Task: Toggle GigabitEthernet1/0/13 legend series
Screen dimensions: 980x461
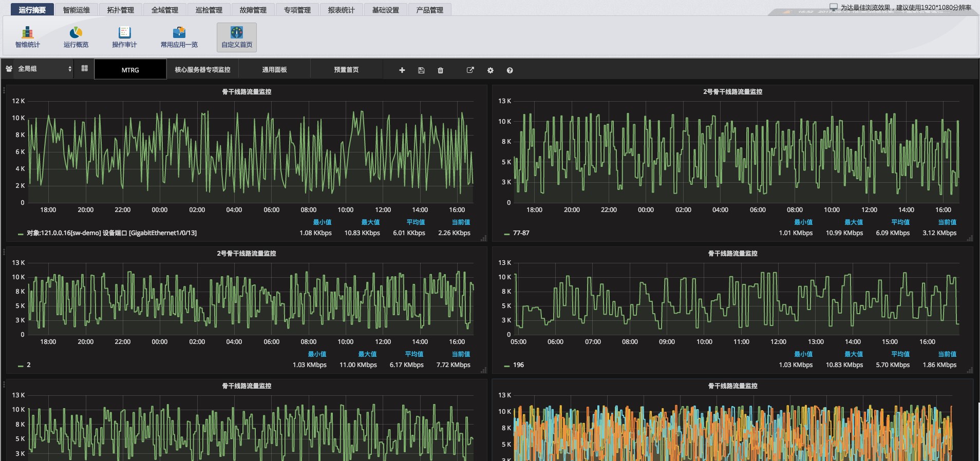Action: (x=111, y=233)
